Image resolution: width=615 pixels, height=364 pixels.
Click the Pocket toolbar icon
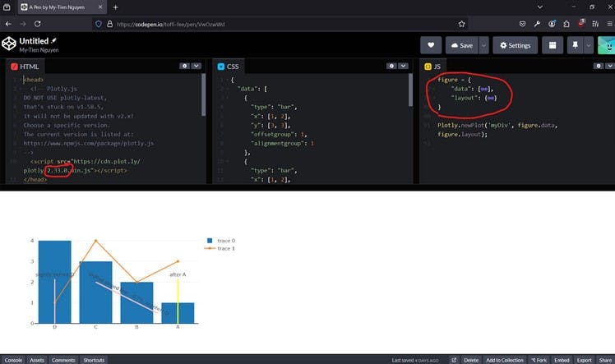[522, 24]
